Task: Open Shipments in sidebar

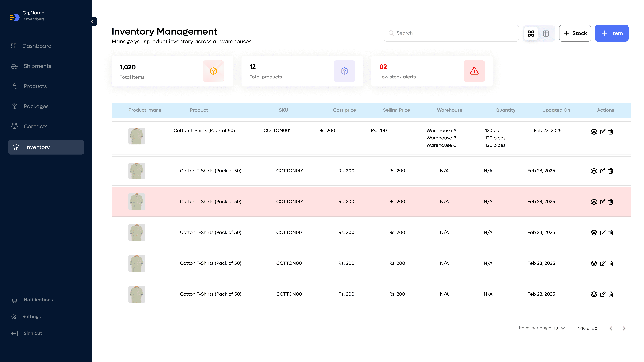Action: (x=37, y=66)
